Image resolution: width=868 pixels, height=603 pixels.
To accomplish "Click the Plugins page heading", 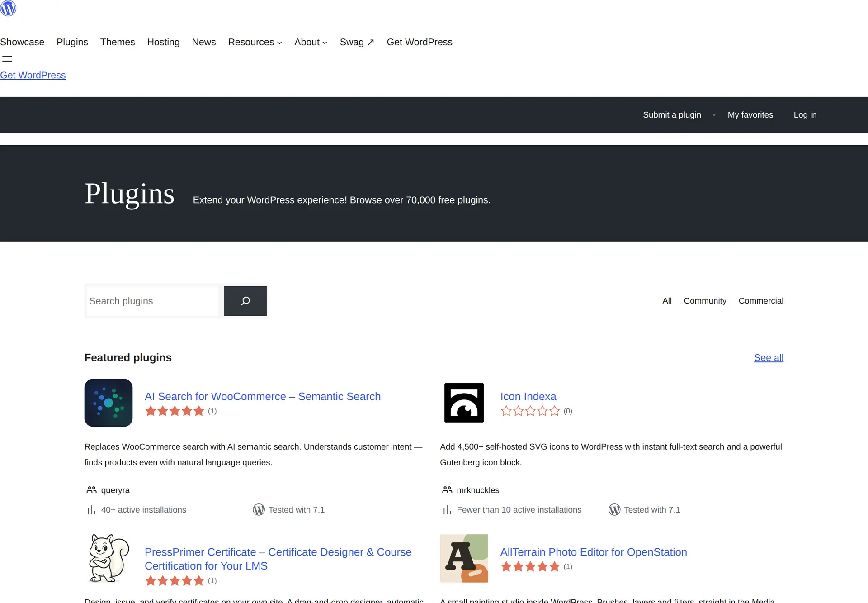I will click(x=129, y=194).
